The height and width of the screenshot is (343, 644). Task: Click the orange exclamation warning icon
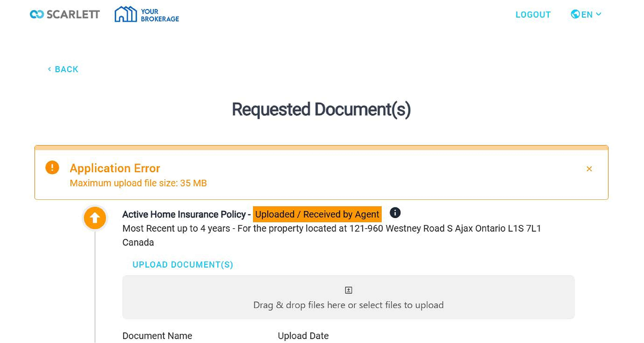(52, 167)
